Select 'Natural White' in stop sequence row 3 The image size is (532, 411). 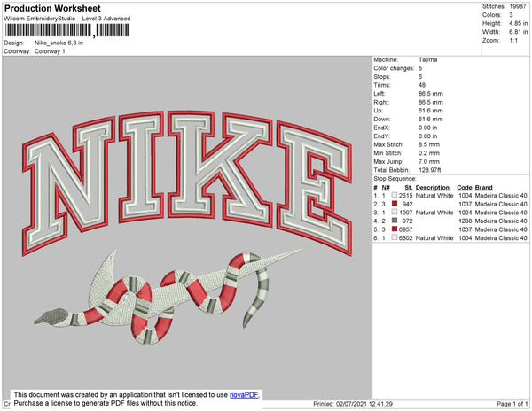point(434,213)
